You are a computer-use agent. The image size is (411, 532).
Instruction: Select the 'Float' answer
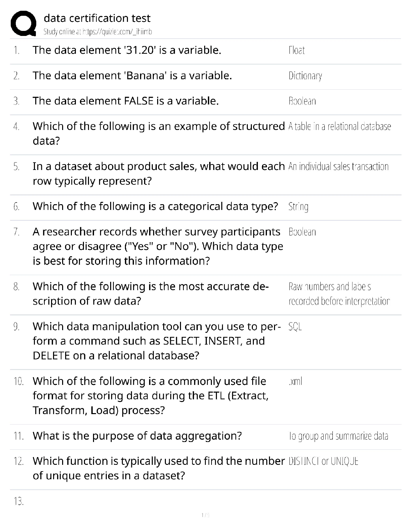pos(297,50)
